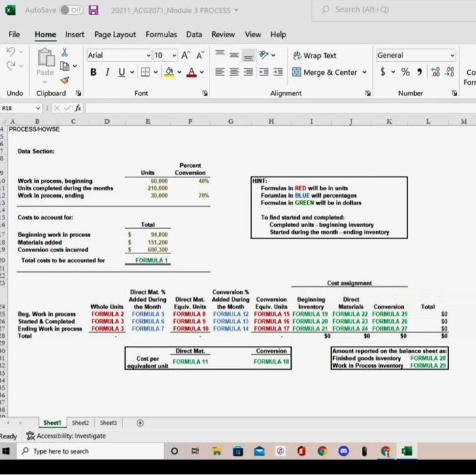Click Decrease Decimal icon
The image size is (476, 475).
point(449,72)
